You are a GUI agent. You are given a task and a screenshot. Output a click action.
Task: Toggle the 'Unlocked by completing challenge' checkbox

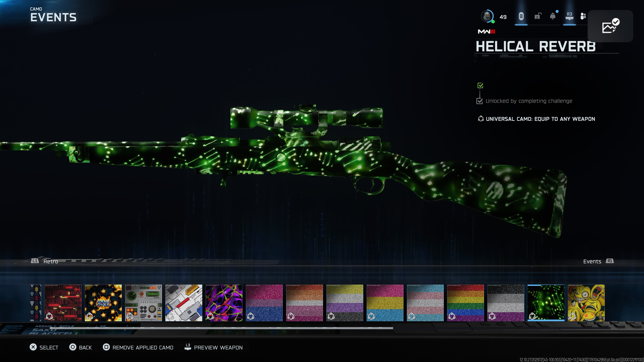(x=479, y=101)
